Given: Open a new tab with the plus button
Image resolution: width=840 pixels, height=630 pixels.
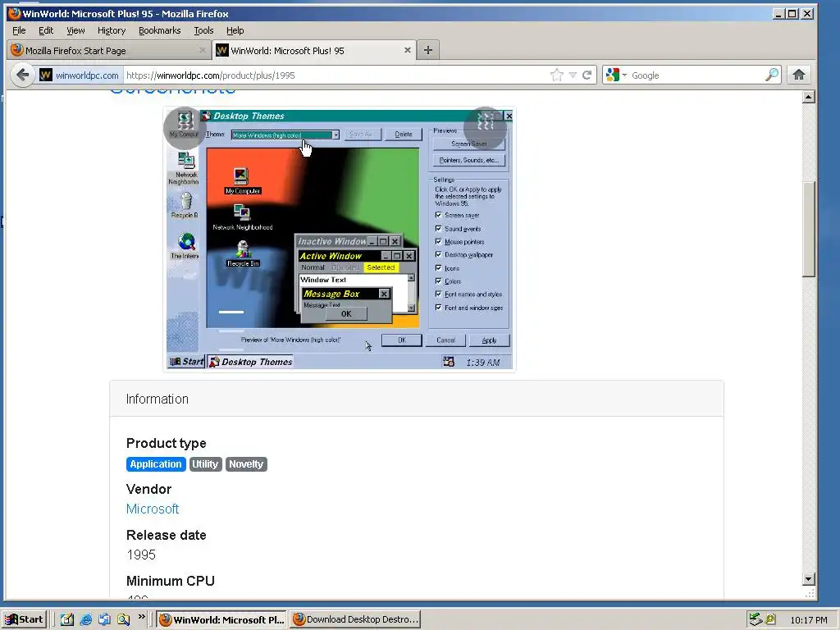Looking at the screenshot, I should (427, 50).
